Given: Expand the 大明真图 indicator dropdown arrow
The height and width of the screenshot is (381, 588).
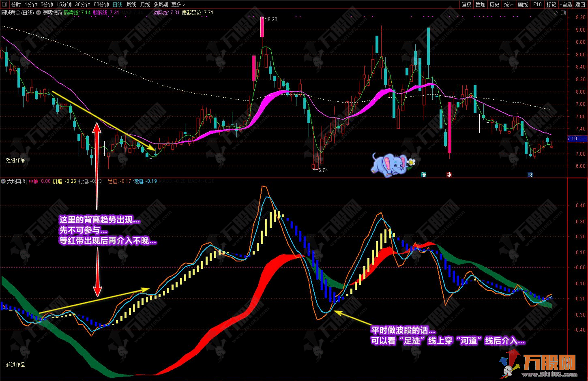Looking at the screenshot, I should click(x=3, y=181).
